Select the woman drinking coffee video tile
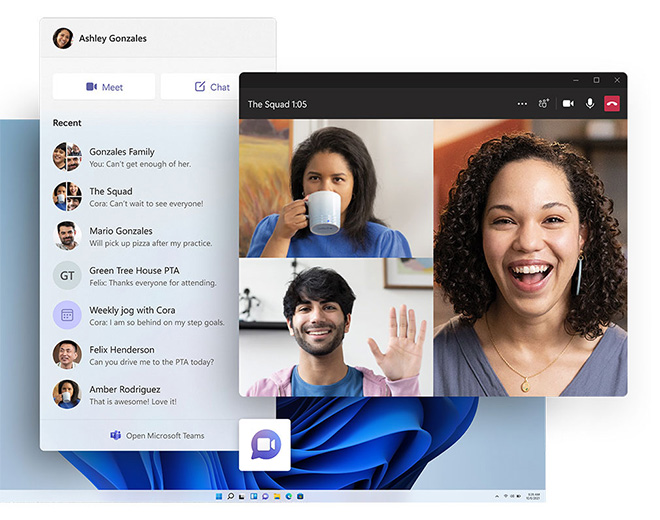The image size is (660, 520). [x=336, y=188]
